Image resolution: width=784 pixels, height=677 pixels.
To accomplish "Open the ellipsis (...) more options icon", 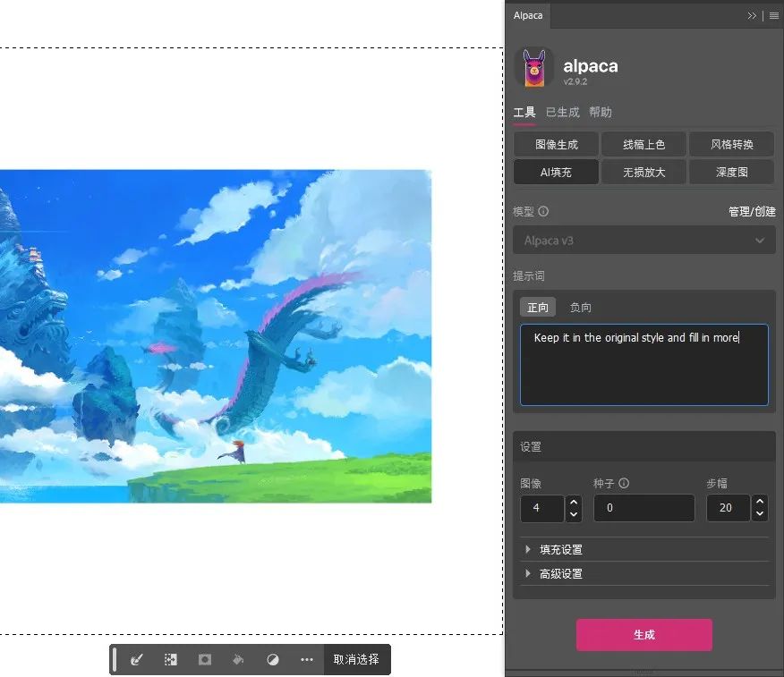I will [x=306, y=659].
